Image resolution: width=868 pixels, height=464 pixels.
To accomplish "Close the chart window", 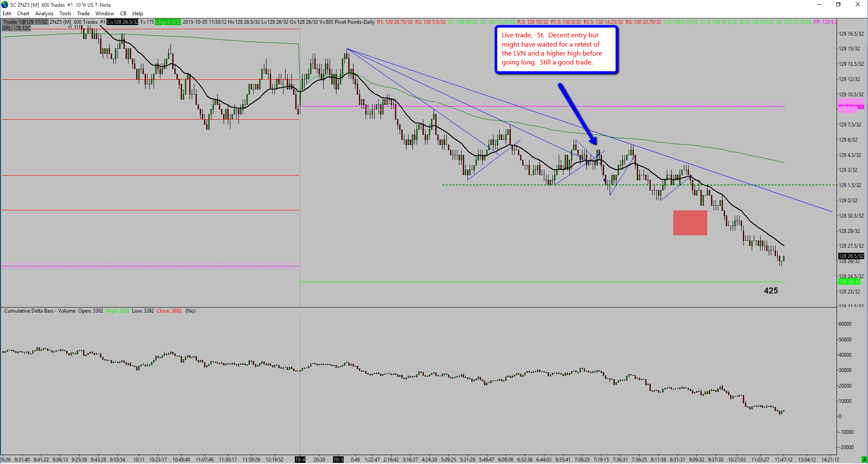I will (857, 5).
